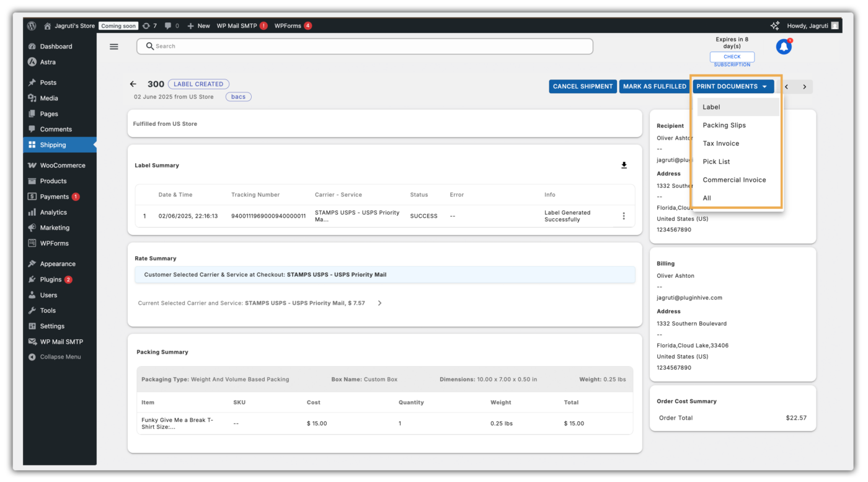Open Jagruti's Store home icon
This screenshot has height=482, width=868.
pyautogui.click(x=47, y=26)
